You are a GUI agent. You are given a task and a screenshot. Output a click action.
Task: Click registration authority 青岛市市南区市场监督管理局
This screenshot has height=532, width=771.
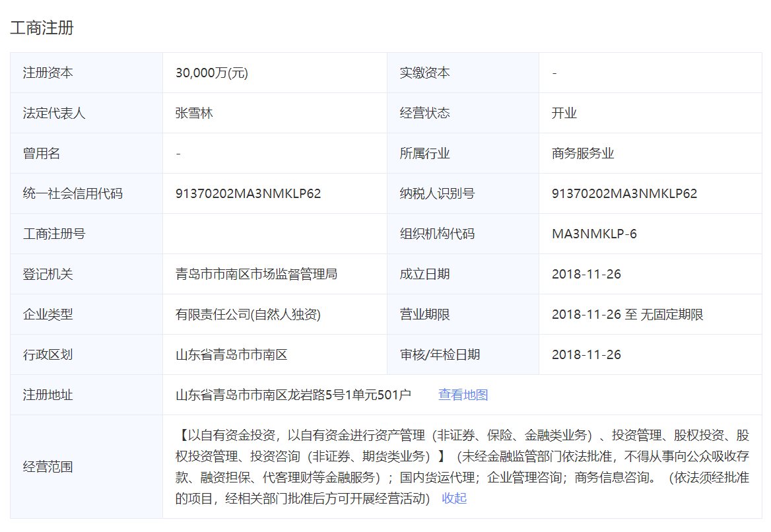tap(256, 275)
